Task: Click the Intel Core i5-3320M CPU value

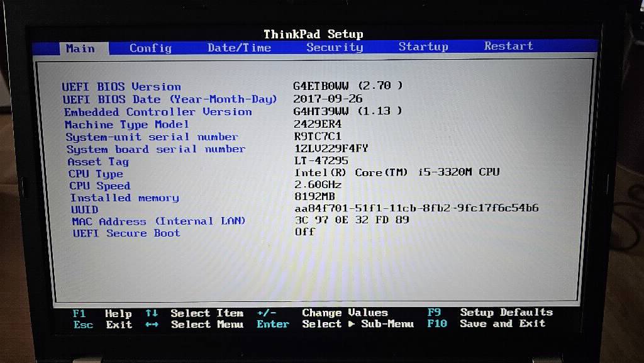Action: pyautogui.click(x=397, y=172)
